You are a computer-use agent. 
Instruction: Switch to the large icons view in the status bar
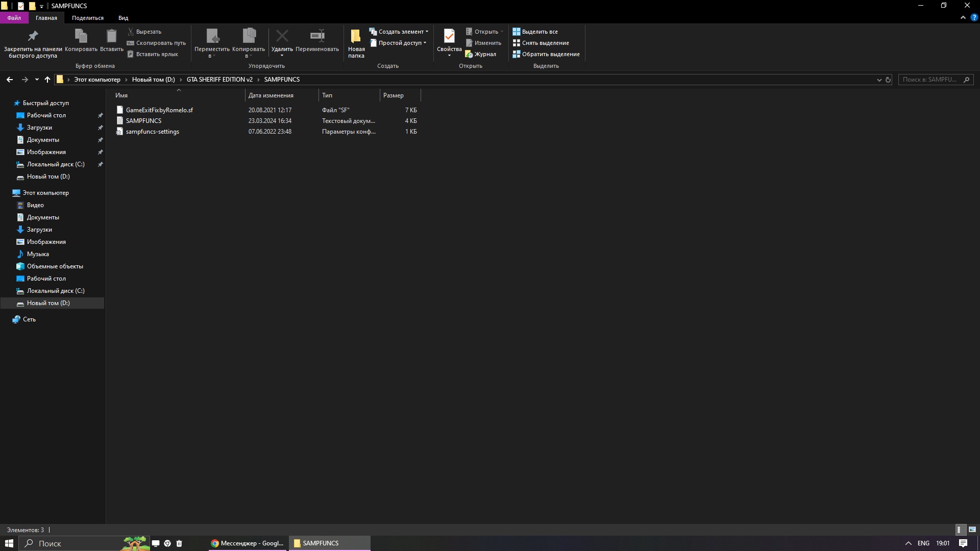[972, 530]
